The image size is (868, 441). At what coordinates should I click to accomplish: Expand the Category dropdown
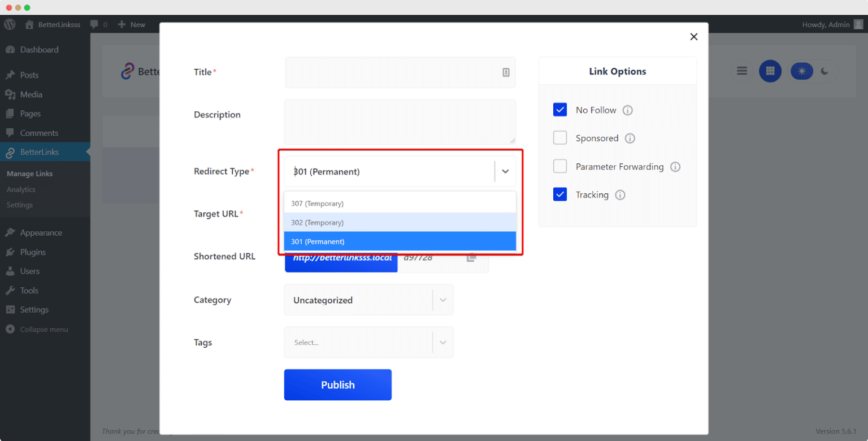click(442, 300)
